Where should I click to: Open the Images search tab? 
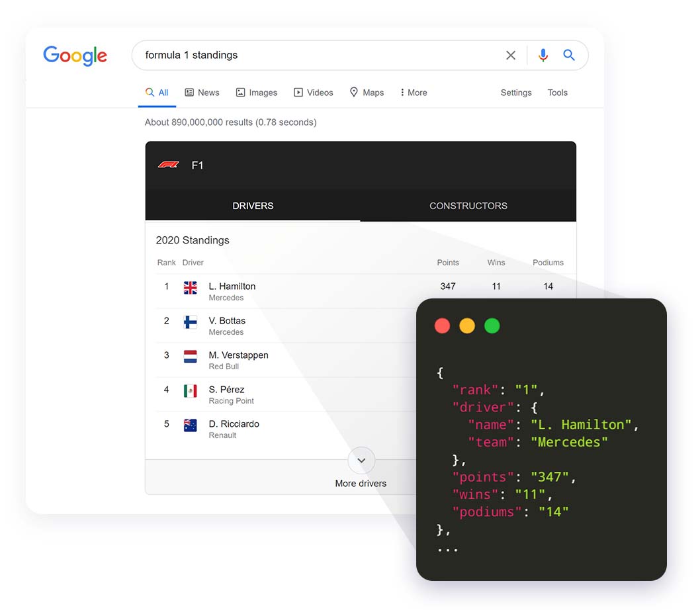click(257, 93)
